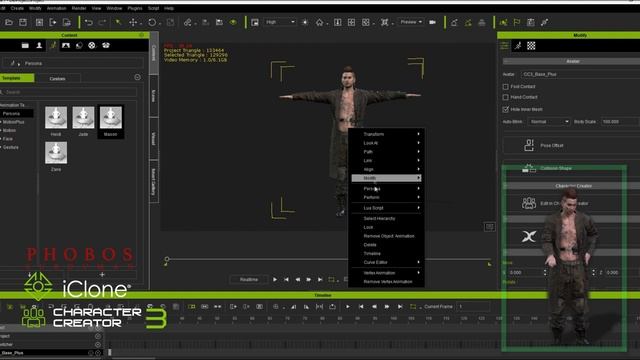The width and height of the screenshot is (640, 360).
Task: Click the Heidi persona thumbnail
Action: click(56, 118)
